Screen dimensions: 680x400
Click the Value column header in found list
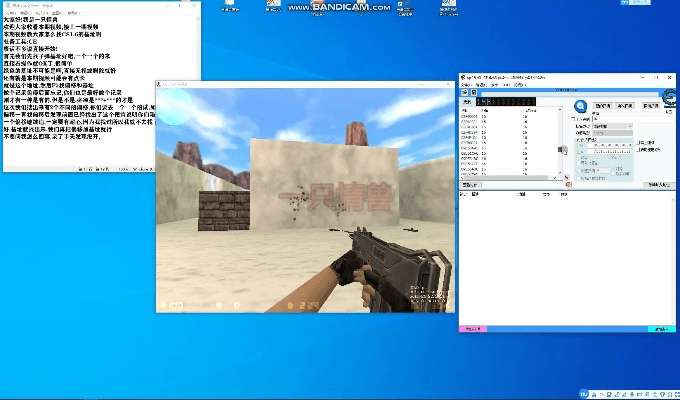point(485,111)
